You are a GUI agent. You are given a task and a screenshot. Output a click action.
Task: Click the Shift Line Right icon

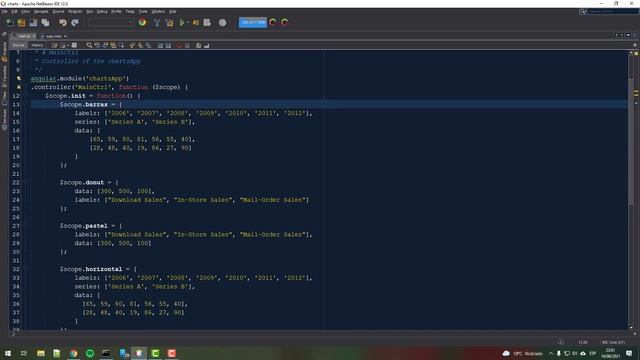[168, 45]
